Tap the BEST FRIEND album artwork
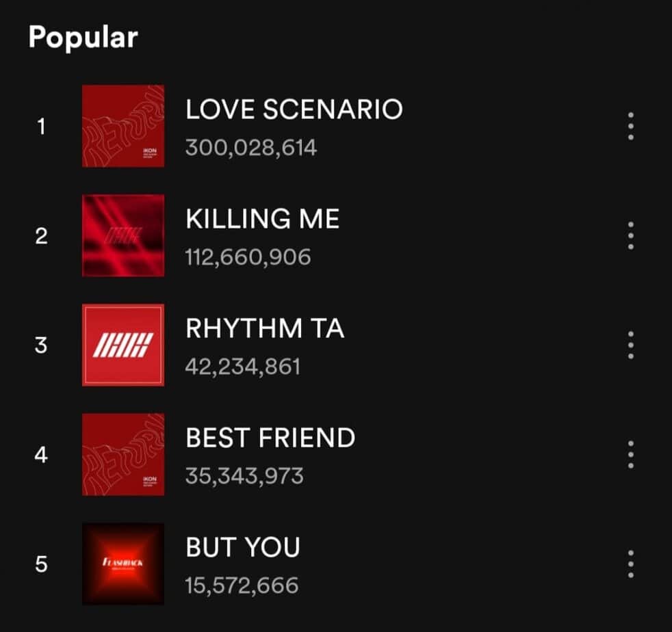This screenshot has height=632, width=672. [x=123, y=454]
